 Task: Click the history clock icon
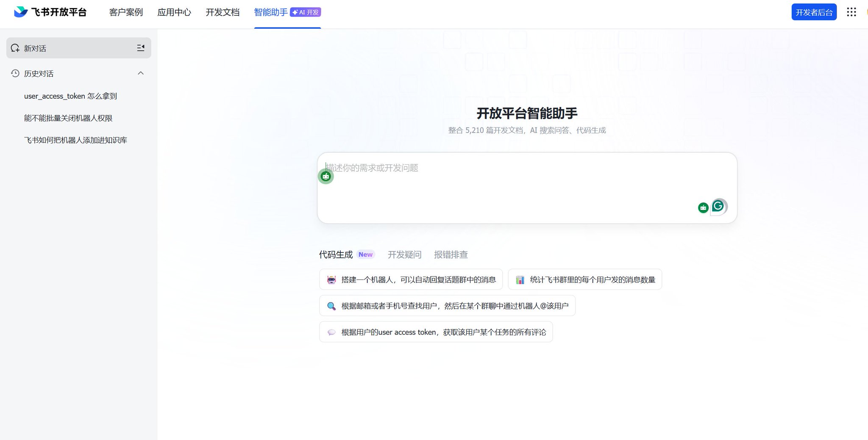15,73
